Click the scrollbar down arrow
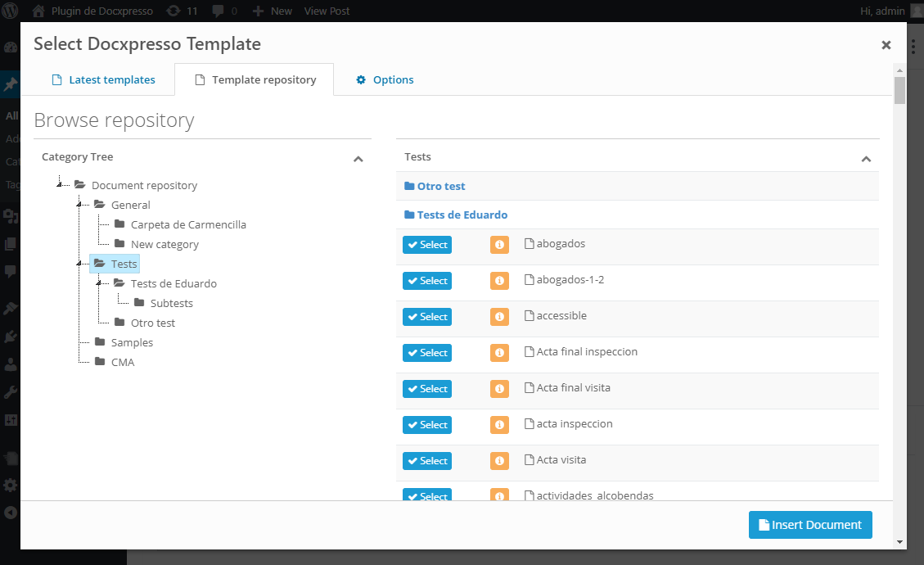The height and width of the screenshot is (565, 924). click(x=899, y=541)
